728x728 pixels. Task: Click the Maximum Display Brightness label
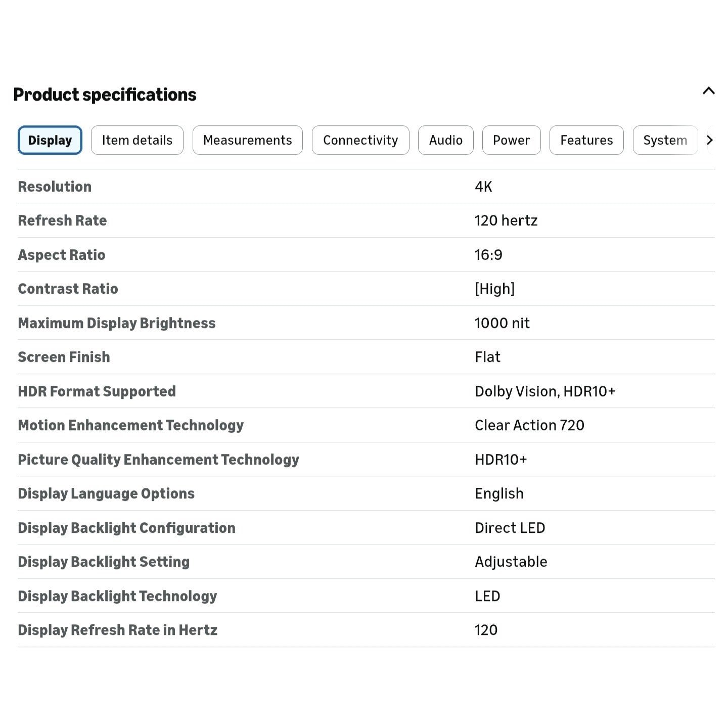pyautogui.click(x=117, y=323)
